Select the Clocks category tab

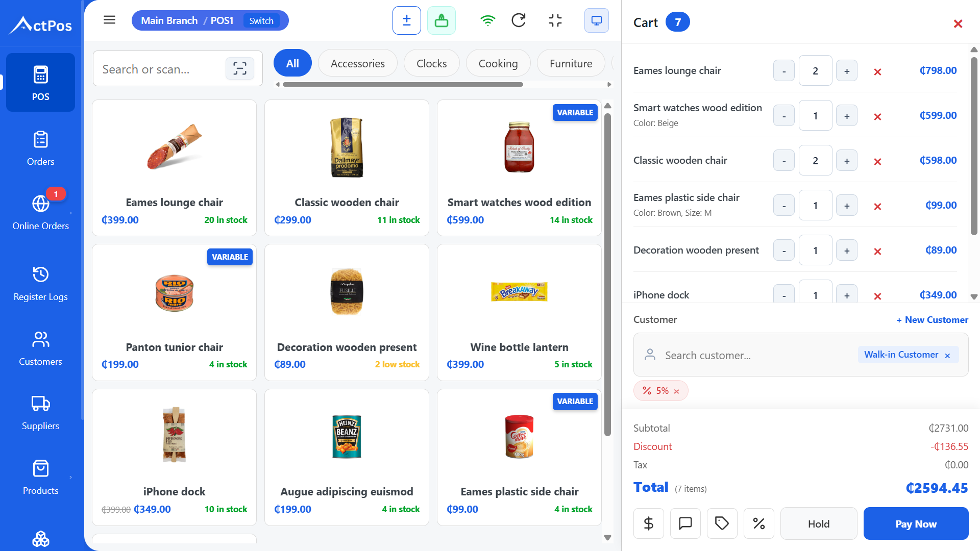pos(432,63)
